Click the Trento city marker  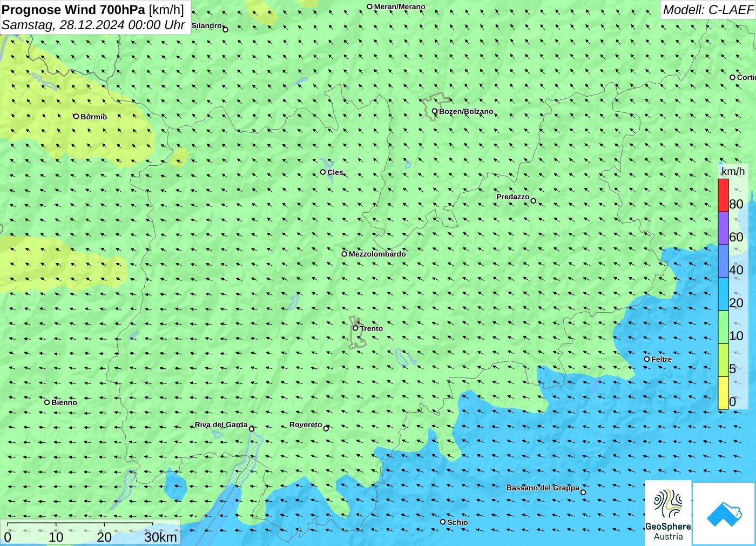point(355,328)
